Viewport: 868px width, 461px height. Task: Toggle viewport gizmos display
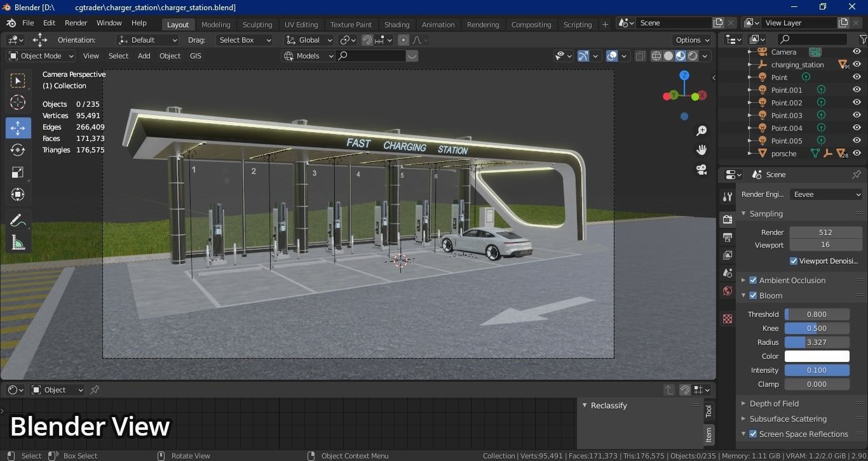click(x=583, y=56)
